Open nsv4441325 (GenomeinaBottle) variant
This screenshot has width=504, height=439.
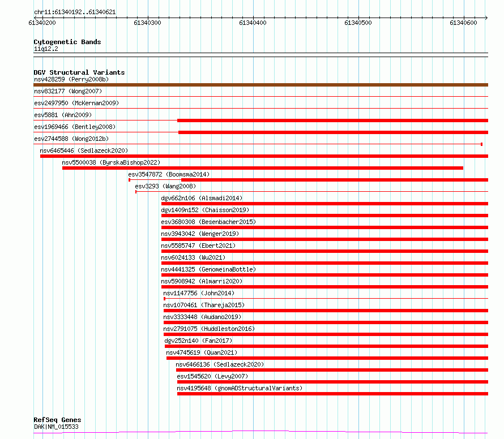(208, 269)
